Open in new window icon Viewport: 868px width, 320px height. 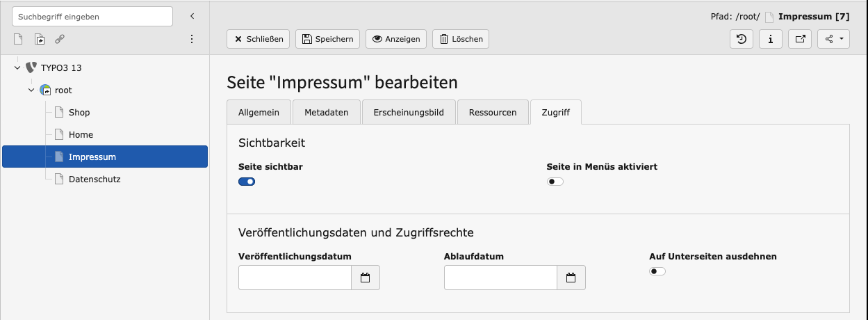(800, 39)
